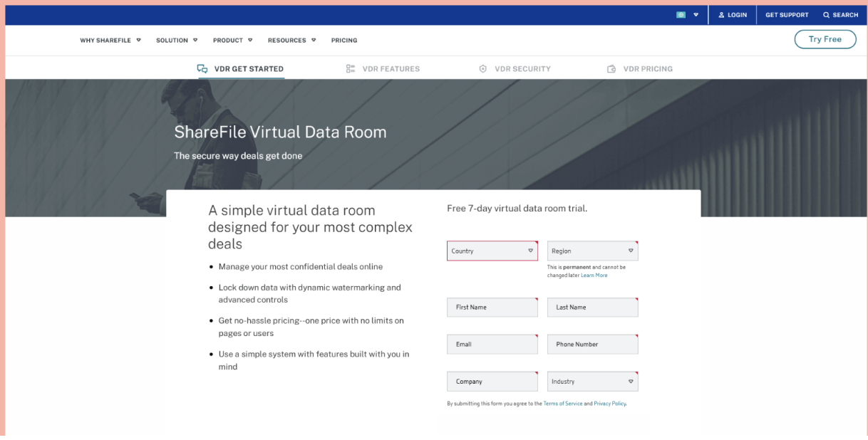The image size is (868, 440).
Task: Open GET SUPPORT in the top bar
Action: click(787, 15)
